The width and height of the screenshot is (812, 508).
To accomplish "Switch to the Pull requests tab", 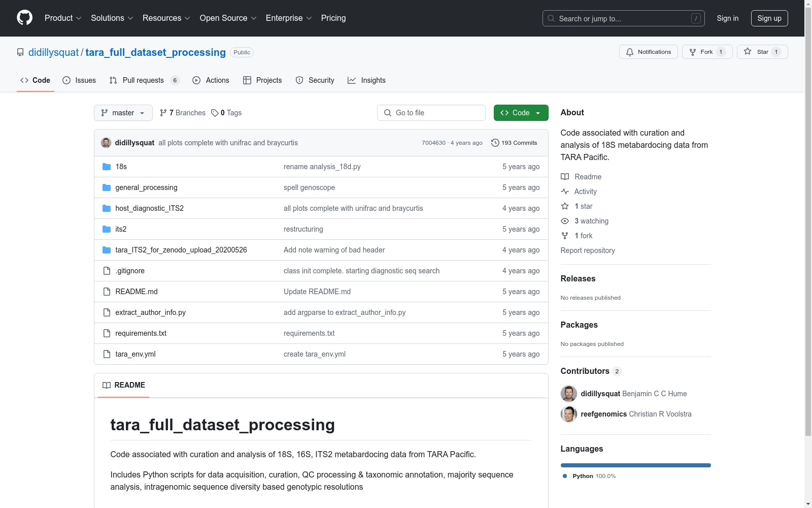I will point(145,80).
